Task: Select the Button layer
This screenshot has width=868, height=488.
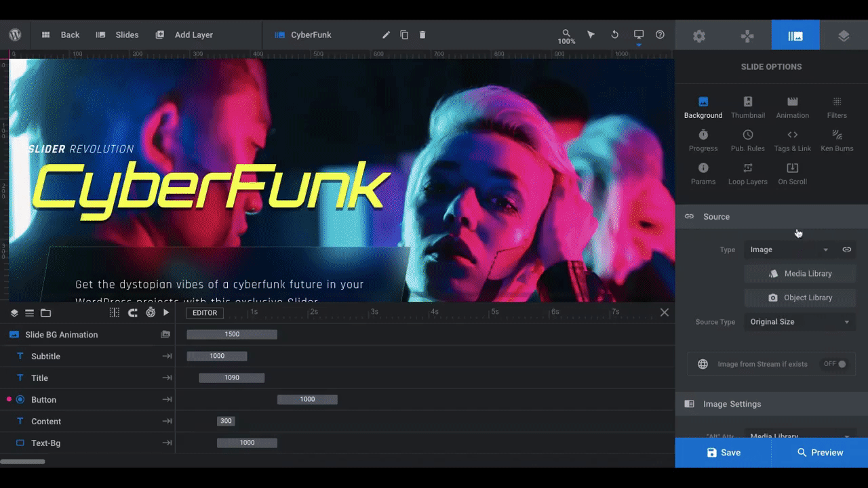Action: tap(87, 400)
